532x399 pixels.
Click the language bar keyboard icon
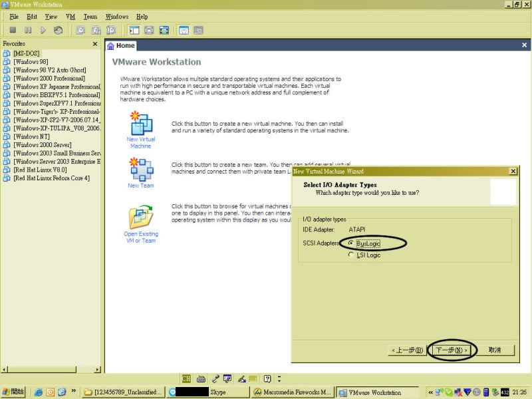[201, 378]
